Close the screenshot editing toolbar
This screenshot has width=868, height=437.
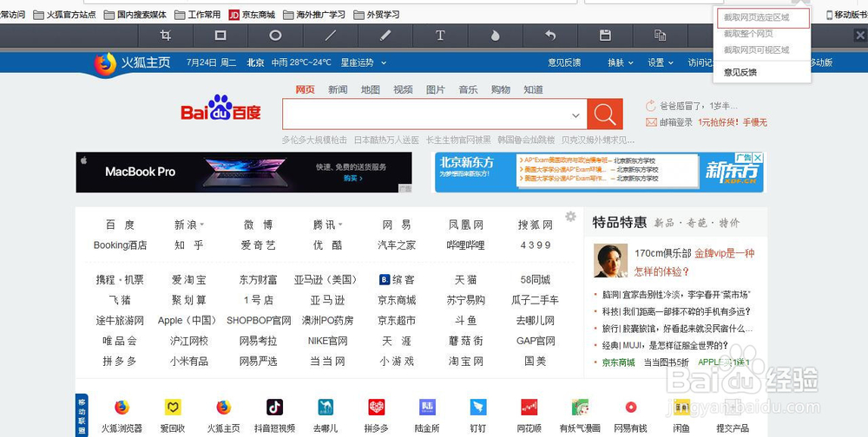coord(860,36)
